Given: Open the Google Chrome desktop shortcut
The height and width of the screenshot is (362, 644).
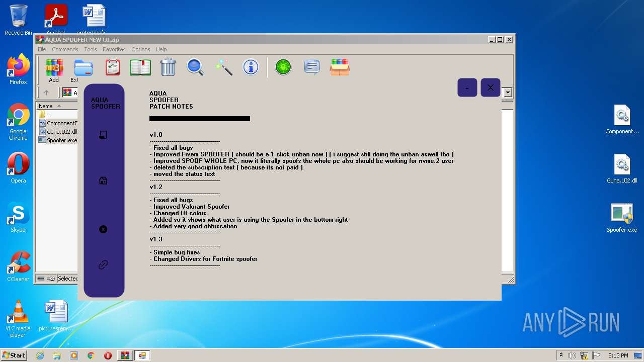Looking at the screenshot, I should coord(18,122).
